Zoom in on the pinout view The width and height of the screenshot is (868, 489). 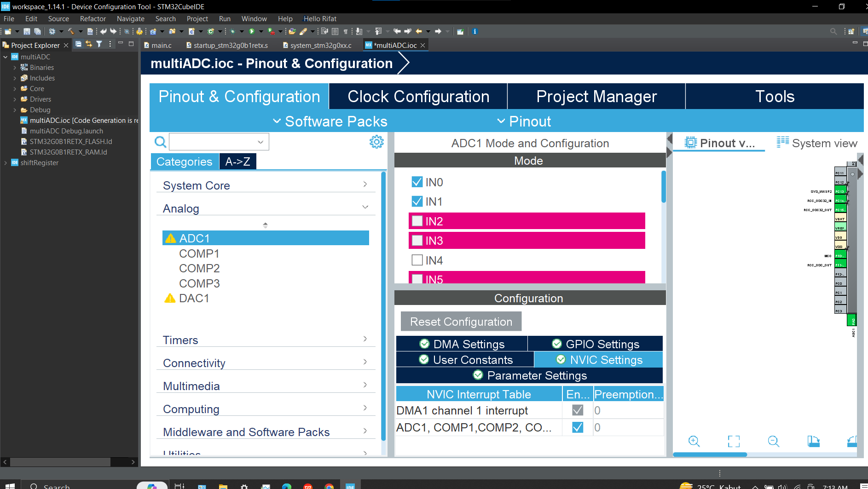tap(694, 441)
